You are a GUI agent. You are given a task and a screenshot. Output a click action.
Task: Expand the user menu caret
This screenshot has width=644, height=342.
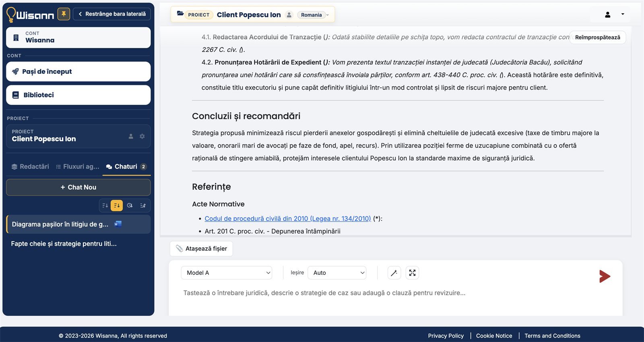pyautogui.click(x=623, y=14)
